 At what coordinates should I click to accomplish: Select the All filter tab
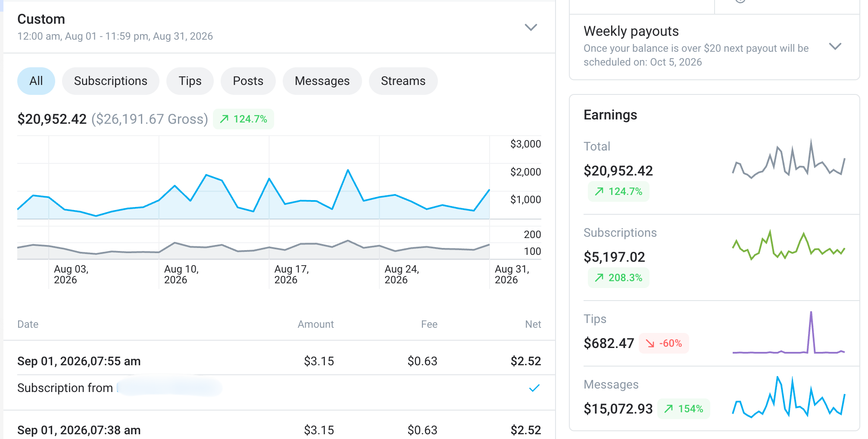coord(36,81)
